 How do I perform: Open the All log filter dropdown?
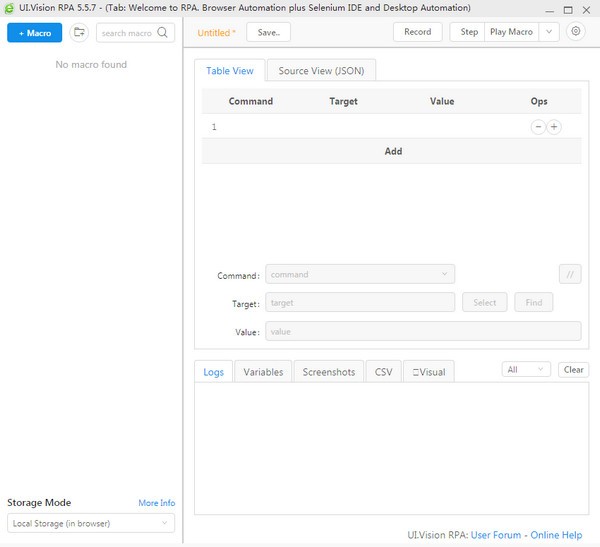click(526, 369)
